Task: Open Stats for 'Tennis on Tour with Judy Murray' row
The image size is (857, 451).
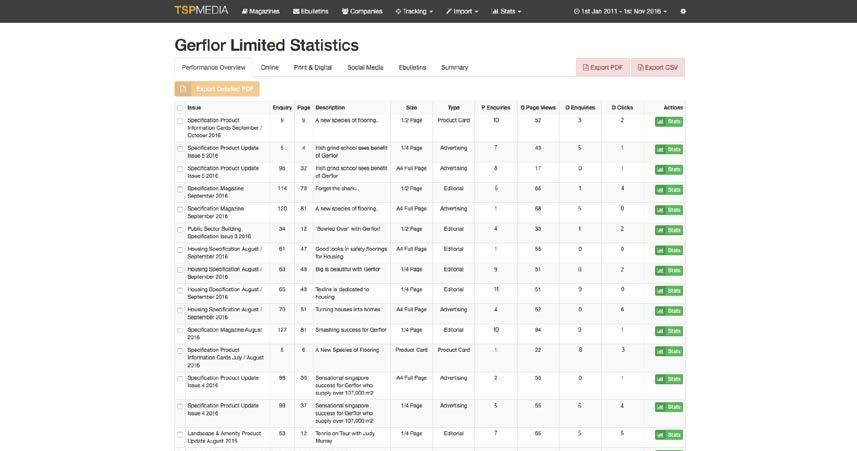Action: tap(668, 435)
